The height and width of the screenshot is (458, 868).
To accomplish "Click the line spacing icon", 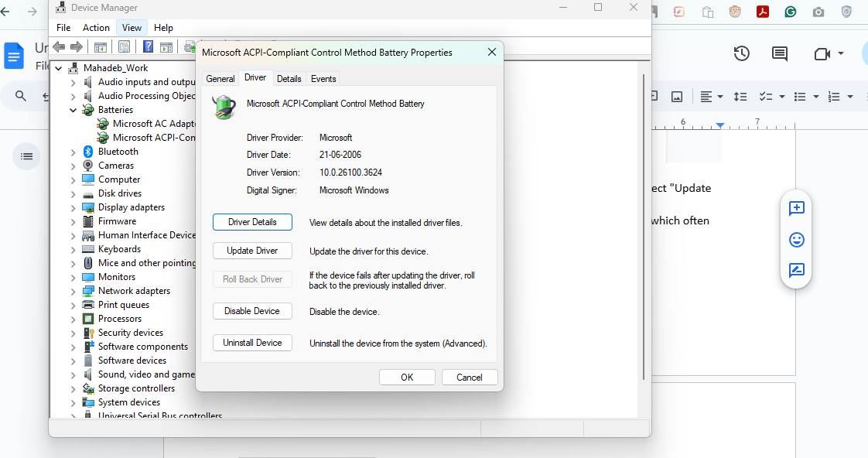I will point(740,96).
